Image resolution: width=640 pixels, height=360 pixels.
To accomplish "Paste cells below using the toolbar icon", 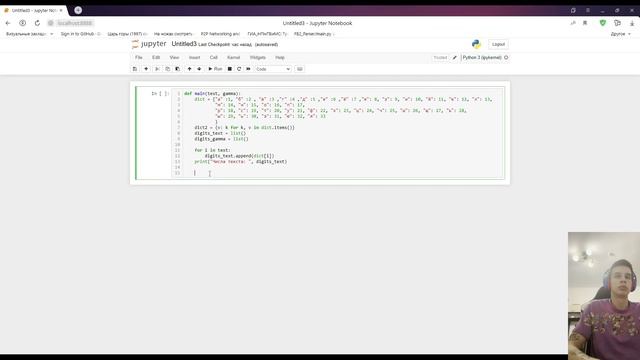I will 178,69.
